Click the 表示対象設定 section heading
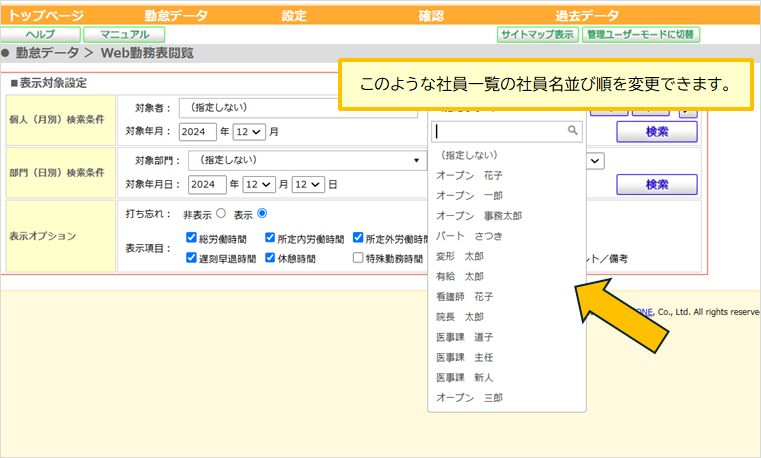 [49, 83]
